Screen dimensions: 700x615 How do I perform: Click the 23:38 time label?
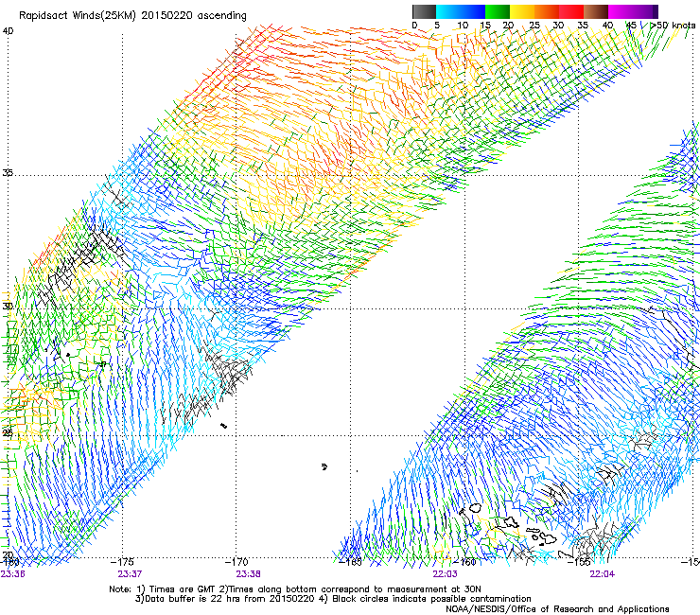click(x=248, y=574)
